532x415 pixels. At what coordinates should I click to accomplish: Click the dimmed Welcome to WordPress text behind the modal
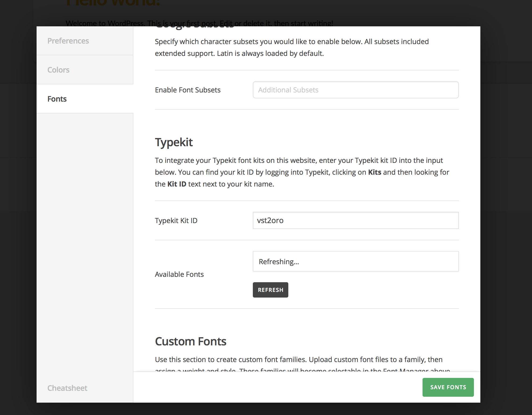click(199, 23)
